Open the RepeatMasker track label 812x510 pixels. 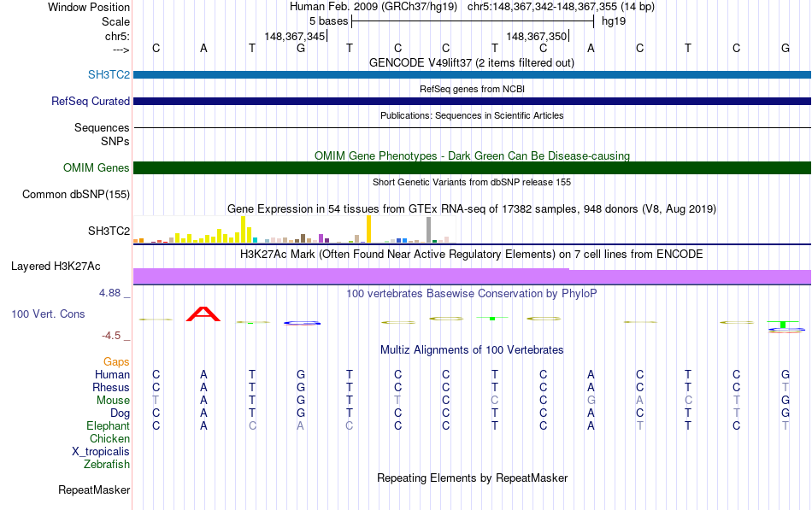(x=94, y=489)
